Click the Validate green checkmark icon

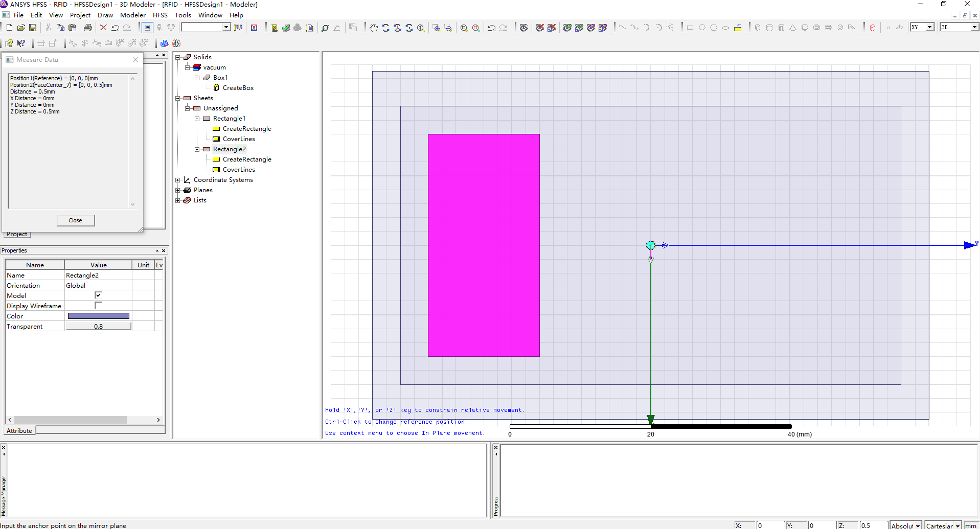(x=286, y=28)
